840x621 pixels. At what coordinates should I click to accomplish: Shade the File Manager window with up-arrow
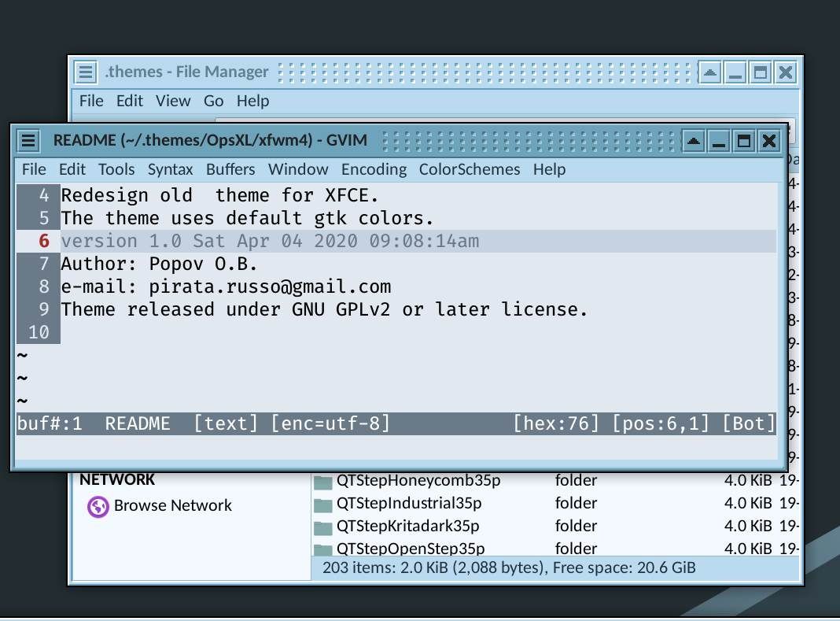point(709,72)
